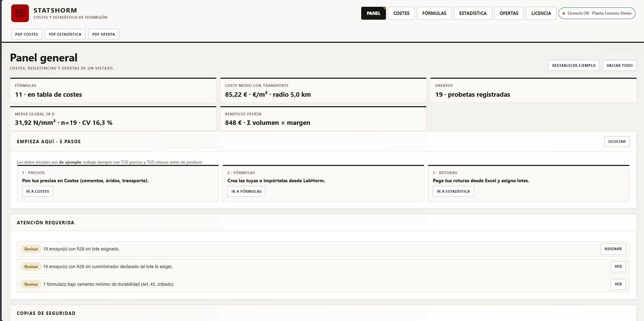
Task: Click the '3 · ROTURAS' step label
Action: tap(445, 173)
